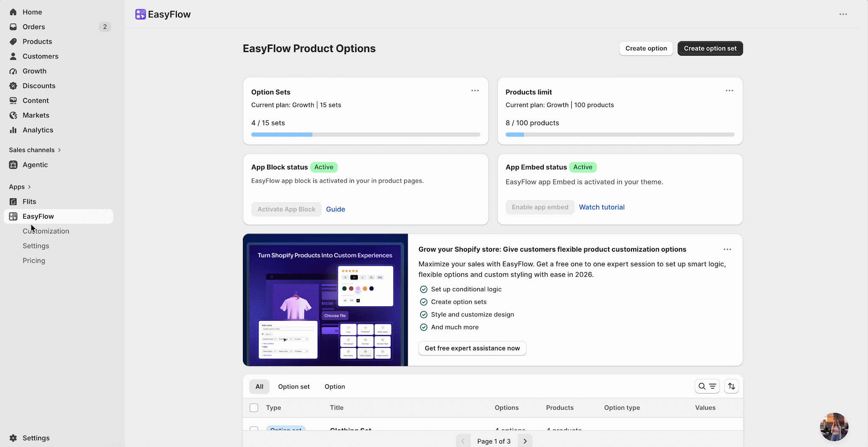
Task: Click the '8 / 100 products' text
Action: [532, 123]
